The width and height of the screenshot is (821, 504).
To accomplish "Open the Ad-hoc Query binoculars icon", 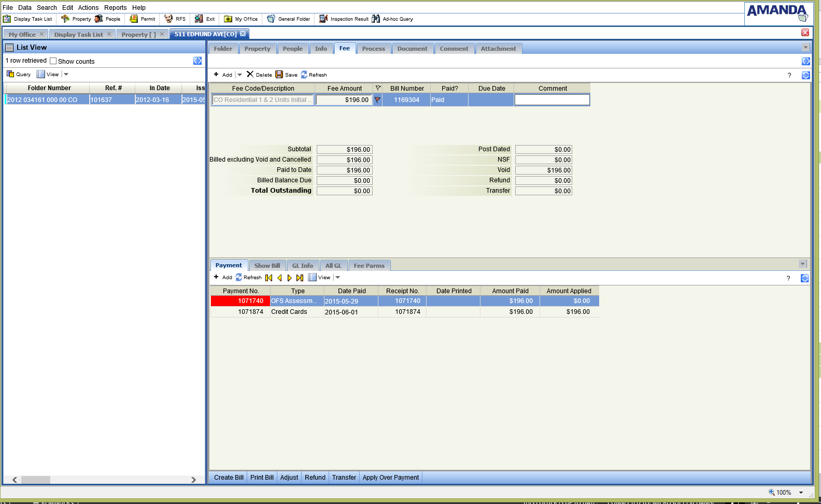I will [x=376, y=19].
